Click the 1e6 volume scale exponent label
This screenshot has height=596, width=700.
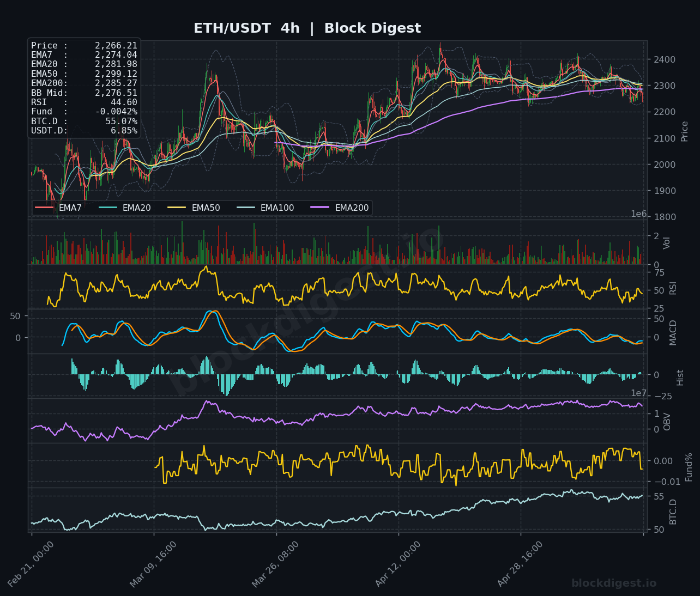[639, 214]
